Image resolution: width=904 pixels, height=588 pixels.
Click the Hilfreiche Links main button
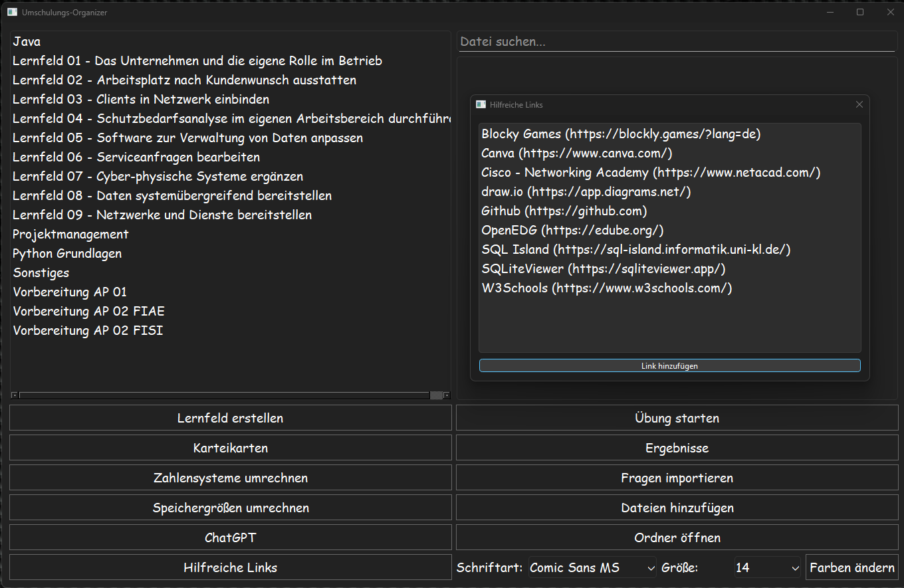coord(231,567)
